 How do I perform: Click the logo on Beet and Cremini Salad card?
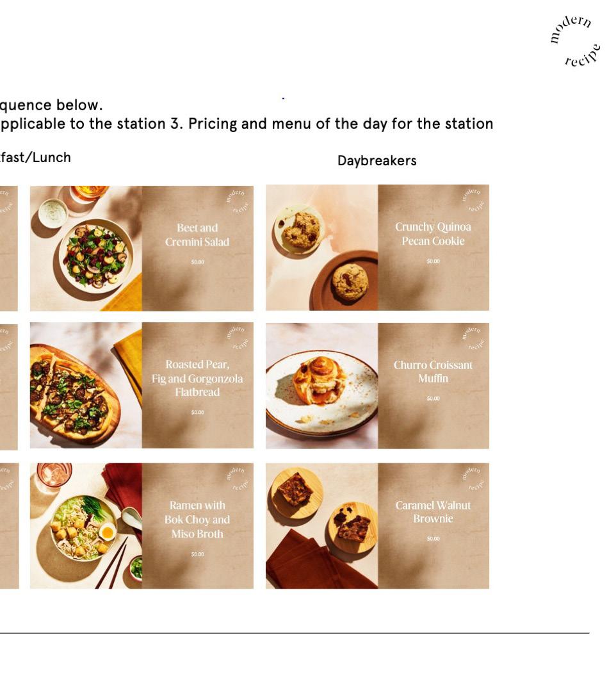(x=238, y=201)
